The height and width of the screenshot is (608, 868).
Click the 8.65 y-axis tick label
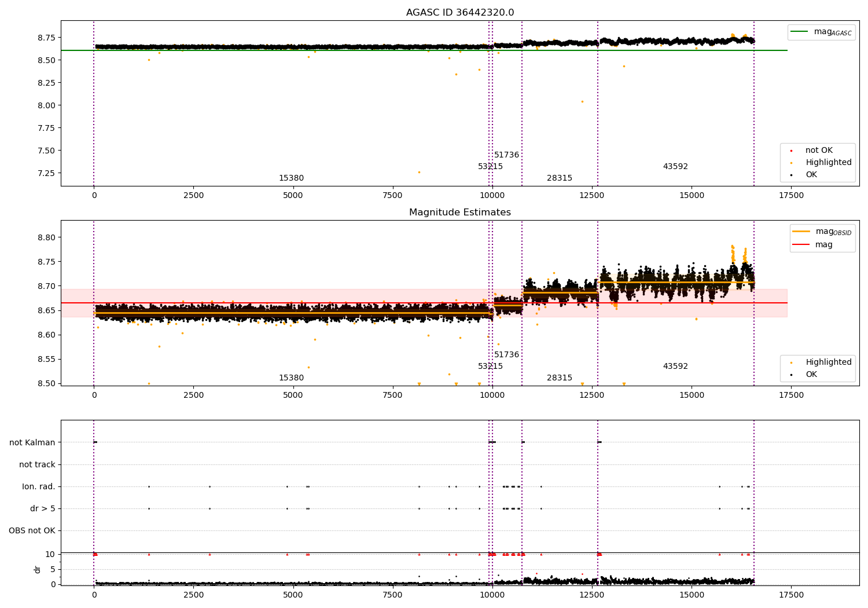coord(46,310)
